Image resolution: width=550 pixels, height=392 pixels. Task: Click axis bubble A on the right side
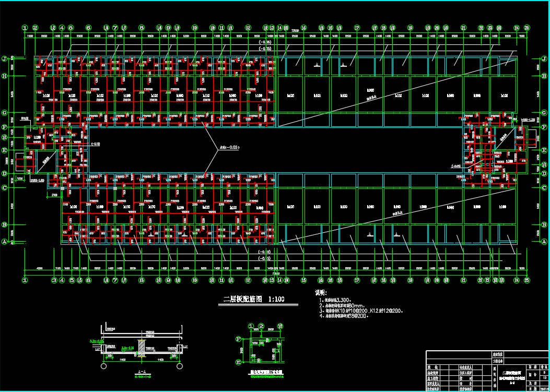point(544,242)
